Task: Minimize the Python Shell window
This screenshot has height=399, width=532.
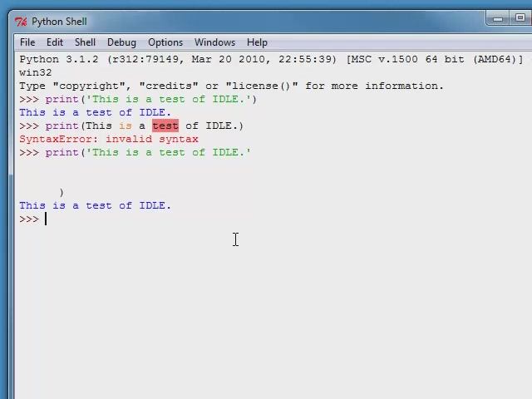Action: [498, 18]
